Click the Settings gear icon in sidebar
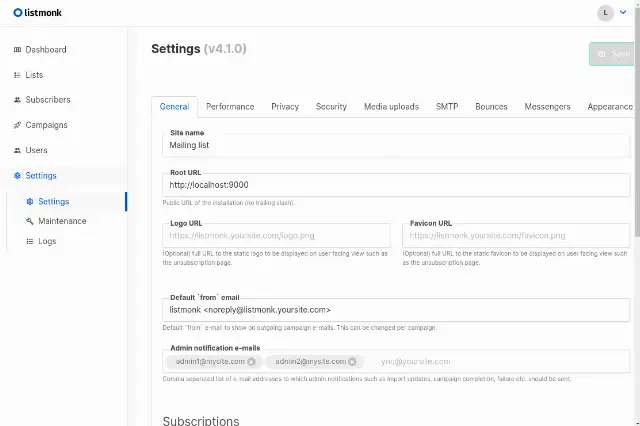 tap(17, 176)
